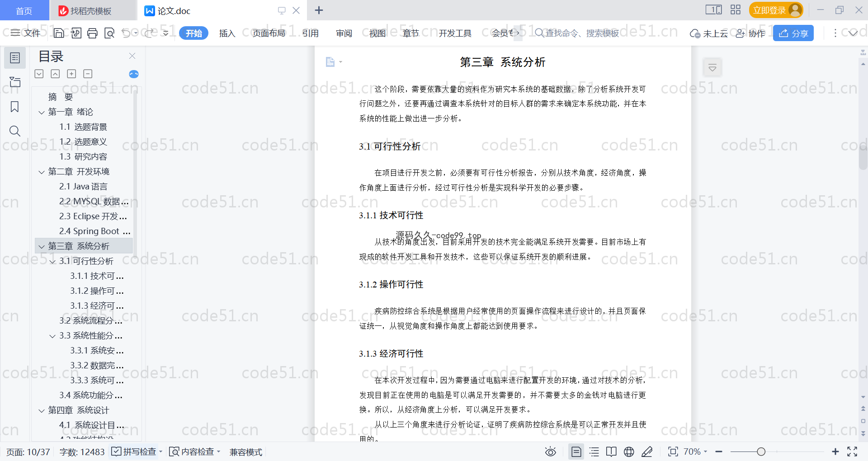Open the bookmark panel in sidebar
868x461 pixels.
[x=14, y=107]
